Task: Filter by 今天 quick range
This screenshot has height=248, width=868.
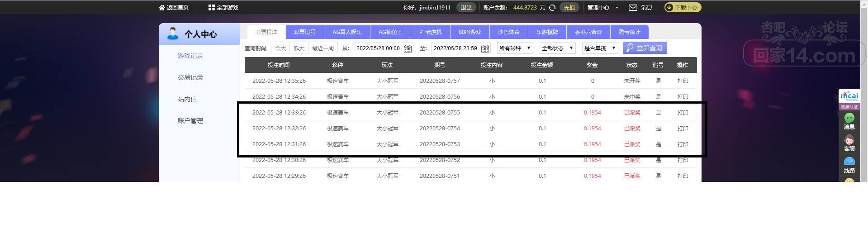Action: pos(280,48)
